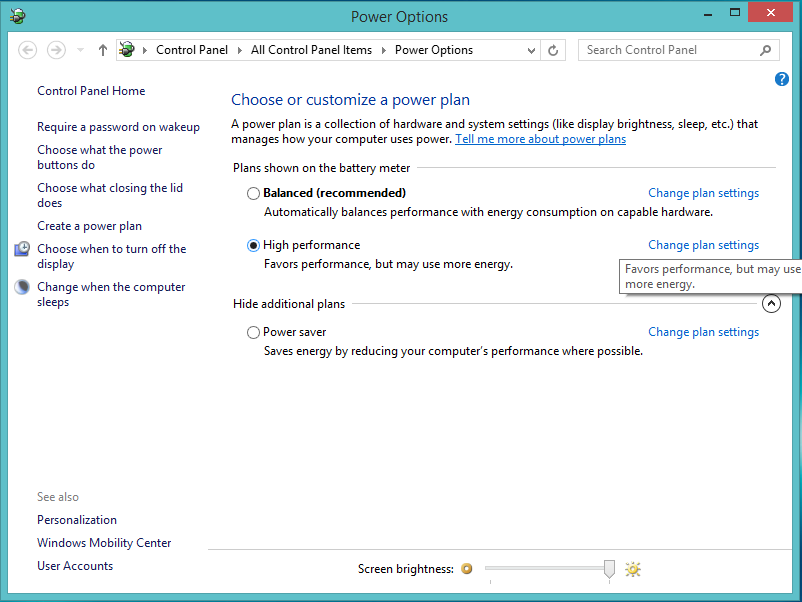Open Help with the blue question mark
Image resolution: width=802 pixels, height=602 pixels.
pos(782,79)
